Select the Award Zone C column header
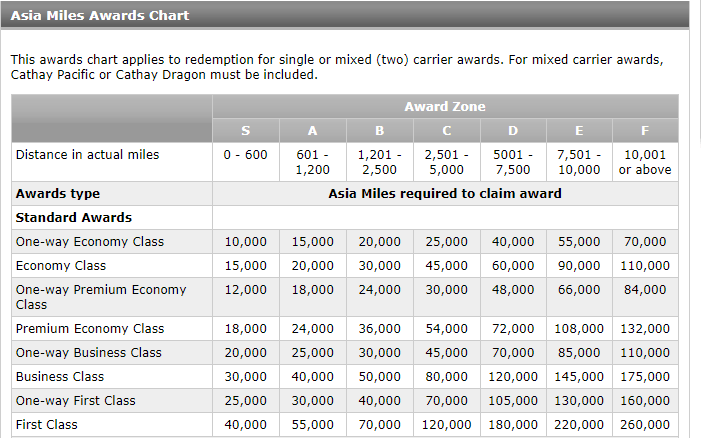Screen dimensions: 701x438 [x=447, y=131]
